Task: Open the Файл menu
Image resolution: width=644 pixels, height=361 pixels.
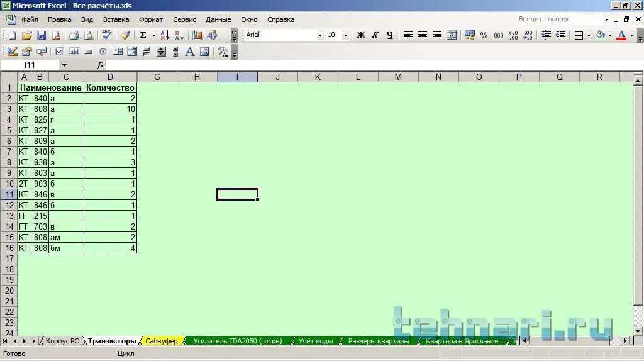Action: pos(30,19)
